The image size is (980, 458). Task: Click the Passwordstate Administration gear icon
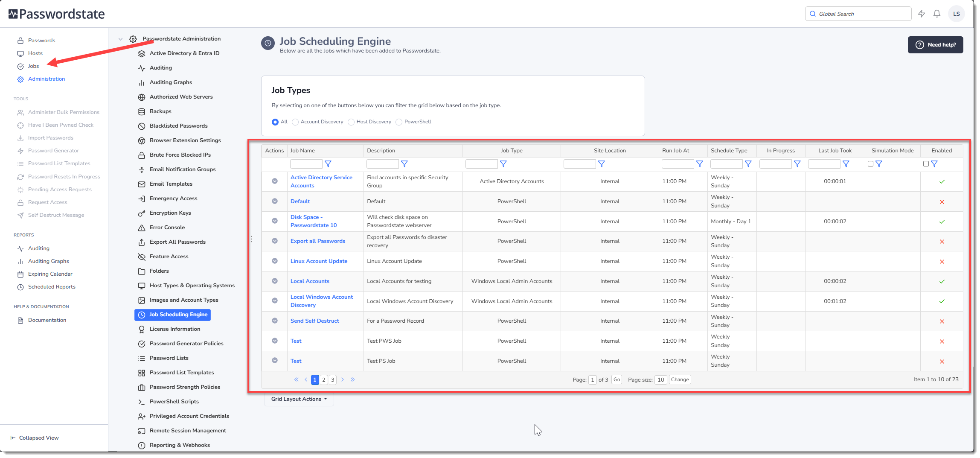tap(133, 39)
